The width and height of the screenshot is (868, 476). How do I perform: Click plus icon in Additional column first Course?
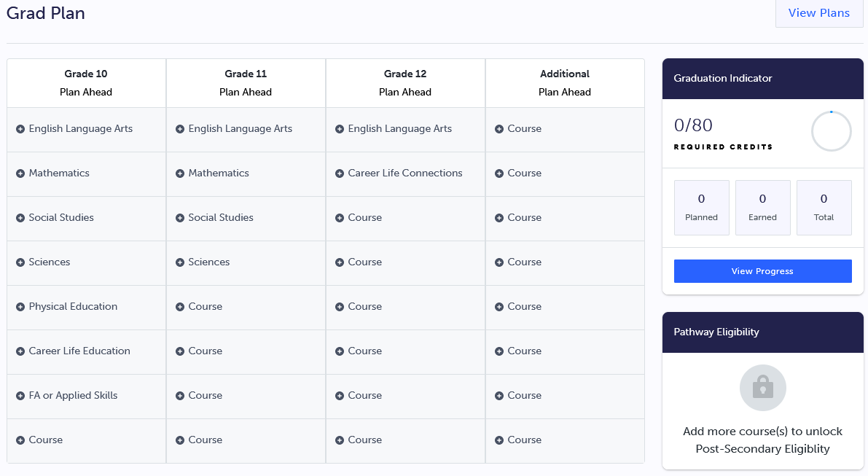tap(498, 129)
